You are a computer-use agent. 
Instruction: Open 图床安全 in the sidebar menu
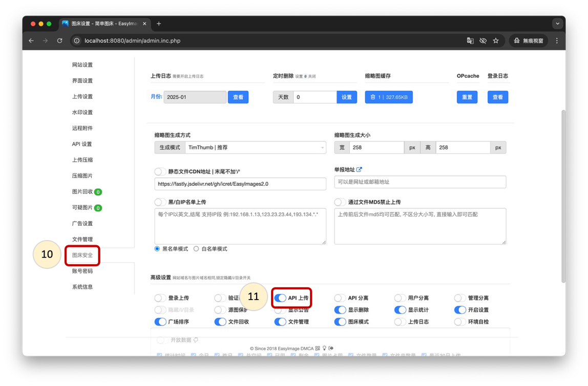point(82,255)
